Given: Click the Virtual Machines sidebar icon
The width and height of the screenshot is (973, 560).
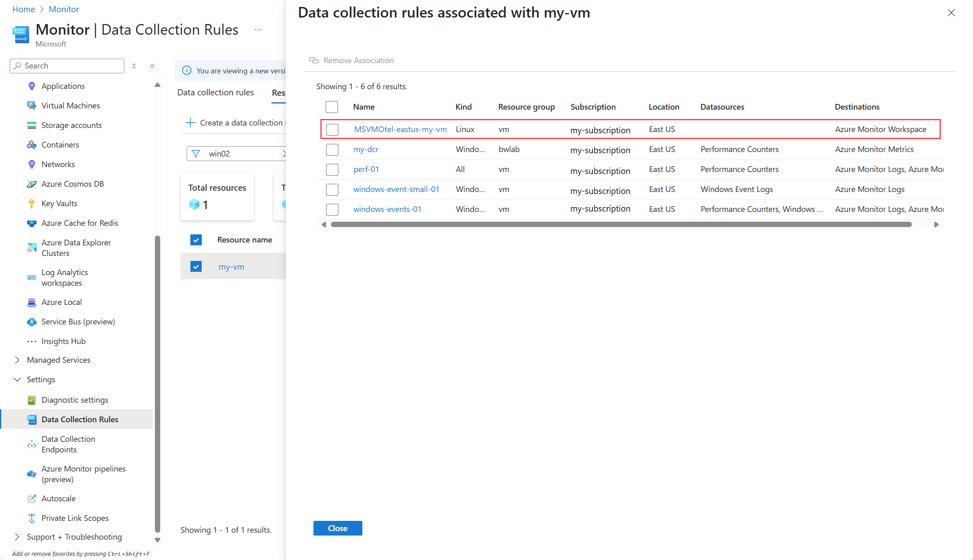Looking at the screenshot, I should point(31,106).
